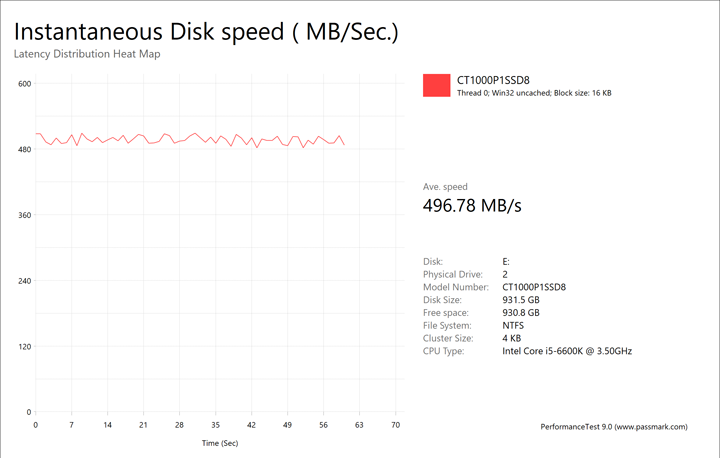This screenshot has width=720, height=458.
Task: Click the Ave. speed label
Action: tap(445, 187)
